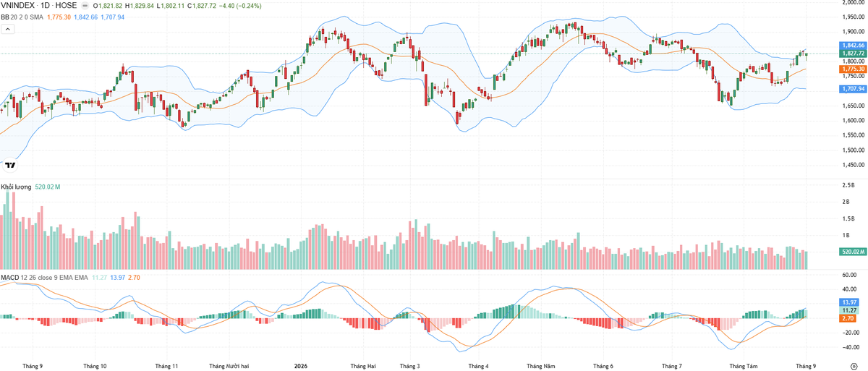Open symbol search via VNINDEX · 1D · HOSE title
Screen dimensions: 868x371
click(x=38, y=6)
